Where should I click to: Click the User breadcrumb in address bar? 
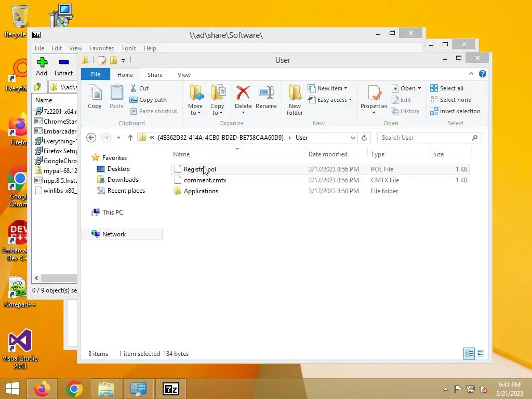[301, 138]
